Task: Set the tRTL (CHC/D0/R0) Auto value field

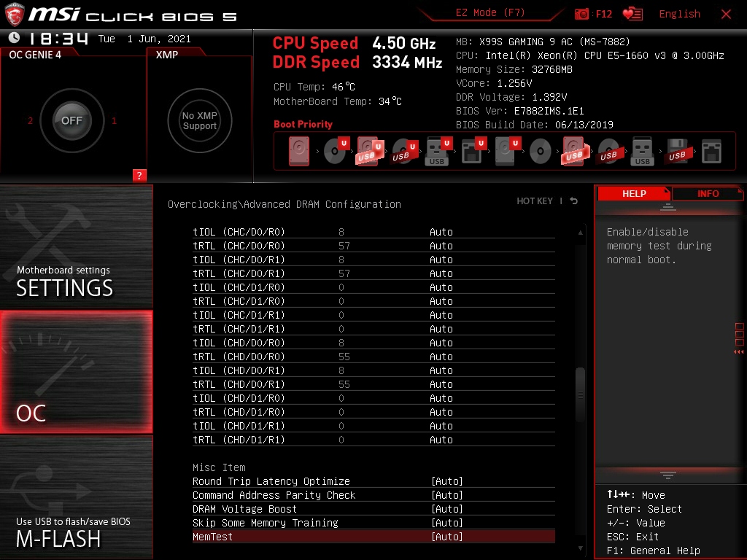Action: (441, 245)
